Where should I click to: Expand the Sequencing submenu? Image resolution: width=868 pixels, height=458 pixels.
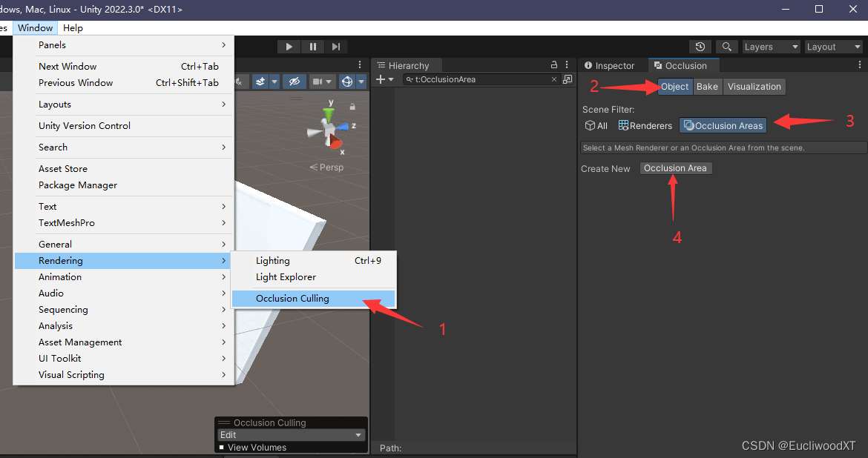[125, 310]
